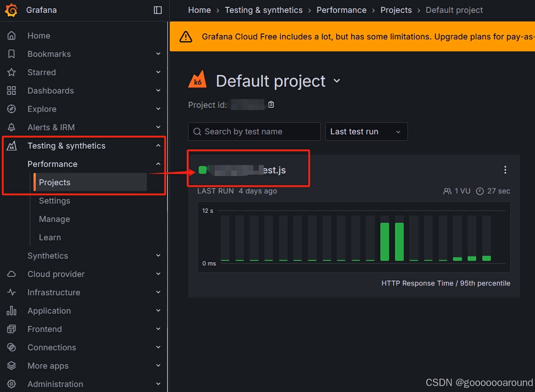This screenshot has width=535, height=392.
Task: Open the Default project selector chevron
Action: 337,81
